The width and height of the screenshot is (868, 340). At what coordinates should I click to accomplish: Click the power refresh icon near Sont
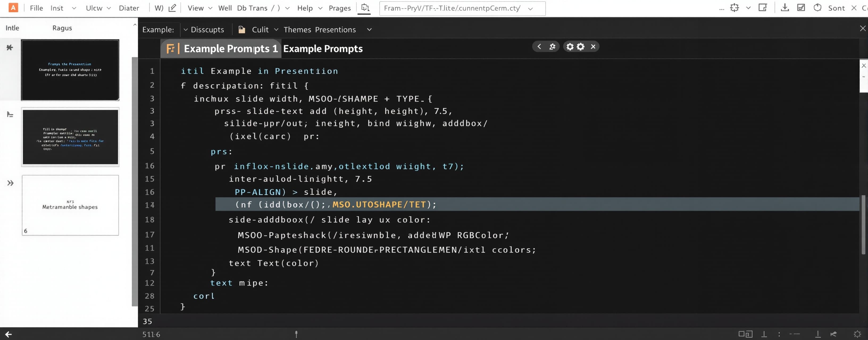(x=817, y=7)
